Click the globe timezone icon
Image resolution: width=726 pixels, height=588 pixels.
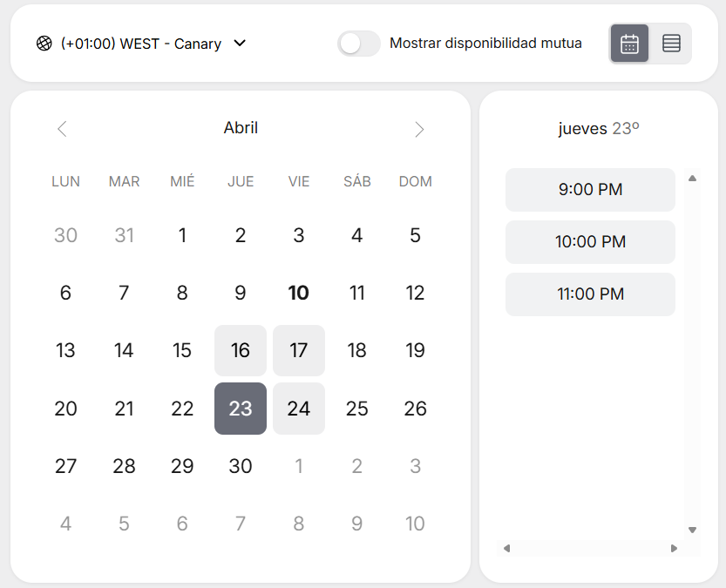click(x=44, y=44)
